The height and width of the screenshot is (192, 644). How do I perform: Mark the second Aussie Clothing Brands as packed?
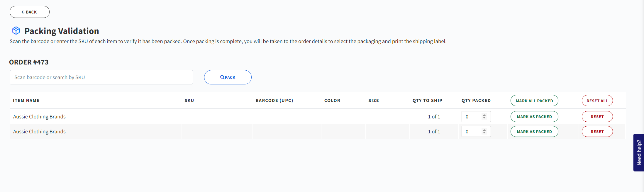coord(534,131)
